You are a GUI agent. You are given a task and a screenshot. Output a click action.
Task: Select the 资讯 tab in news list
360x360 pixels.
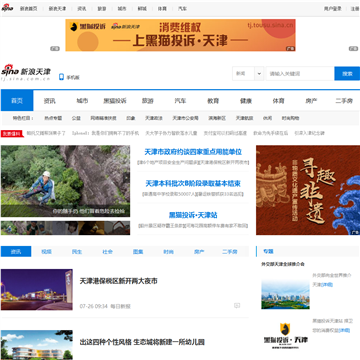16,252
